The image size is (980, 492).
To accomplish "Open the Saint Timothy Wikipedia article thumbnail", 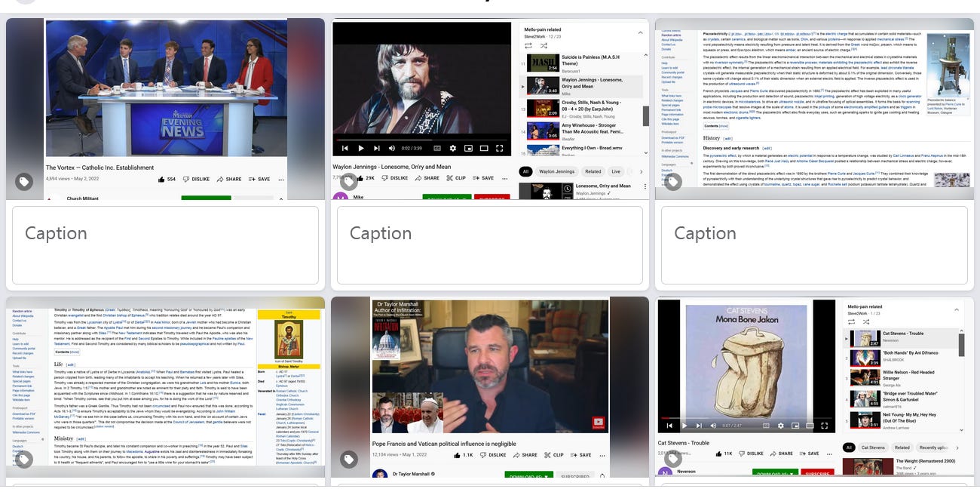I will (x=165, y=387).
